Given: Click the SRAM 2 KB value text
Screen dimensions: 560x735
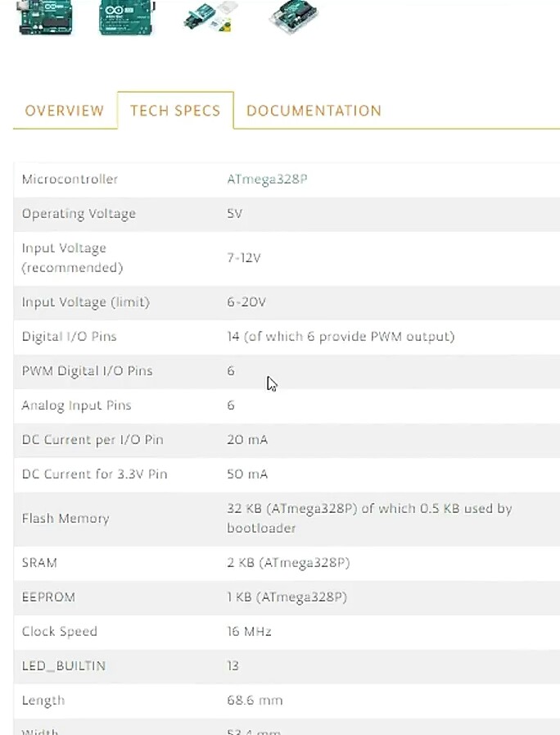Looking at the screenshot, I should tap(288, 562).
